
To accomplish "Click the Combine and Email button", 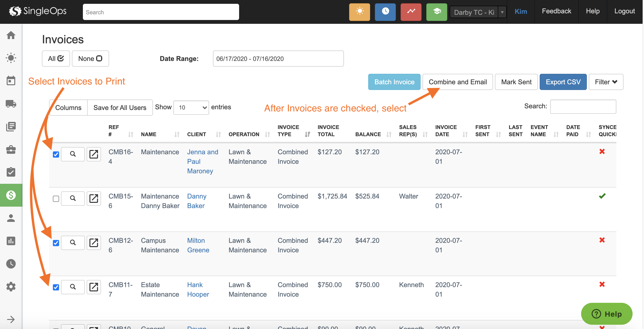I will (458, 82).
